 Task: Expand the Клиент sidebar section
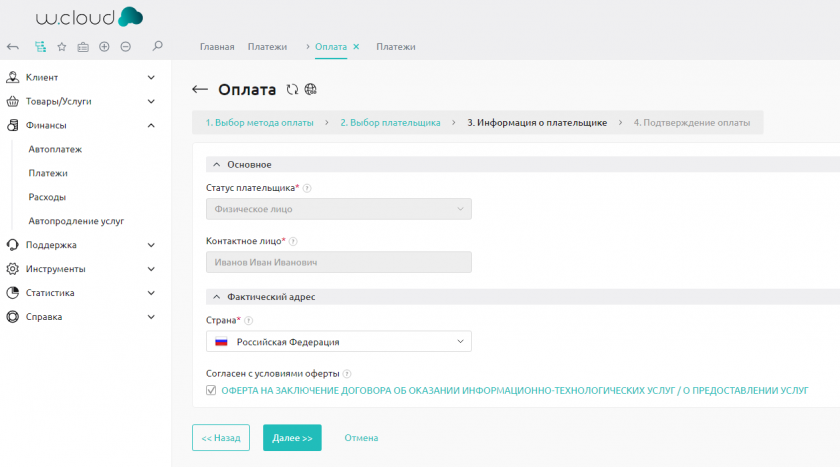coord(151,77)
